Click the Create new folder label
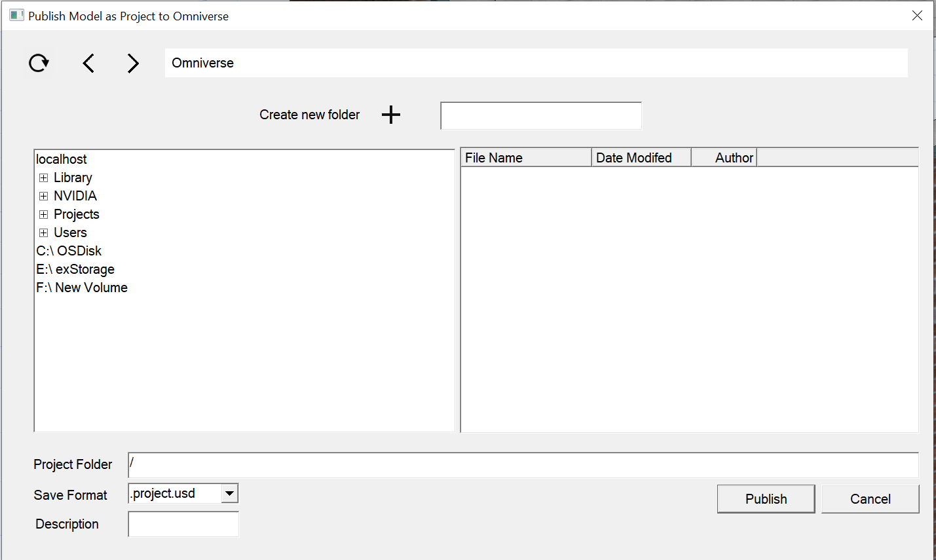Screen dimensions: 936x560 (310, 115)
